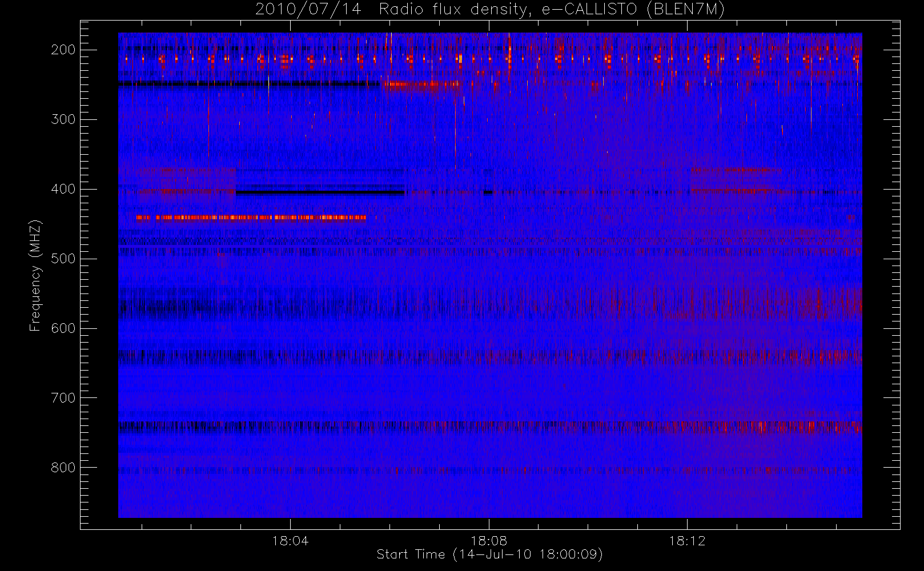Click the 'Frequency (MHZ)' axis label
Screen dimensions: 924x571
point(35,275)
